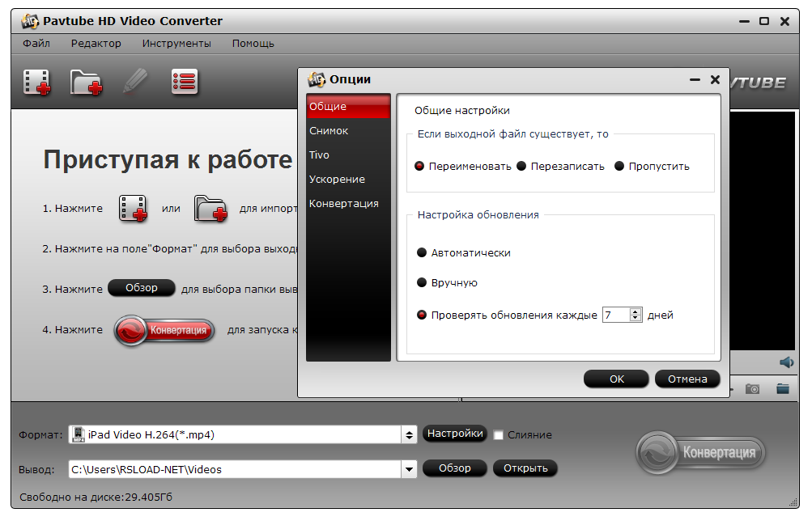
Task: Select Проверять обновления каждые option
Action: pos(422,315)
